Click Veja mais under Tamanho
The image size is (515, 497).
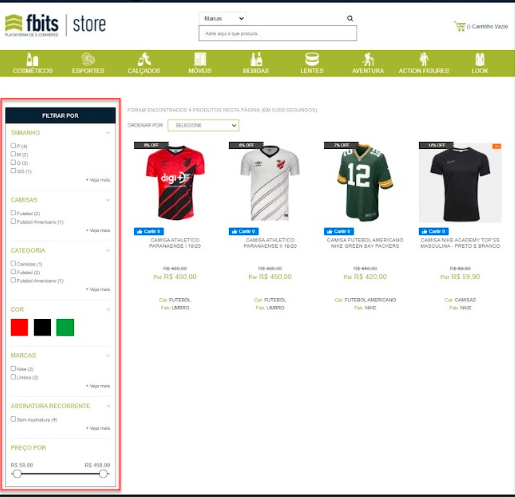point(98,180)
